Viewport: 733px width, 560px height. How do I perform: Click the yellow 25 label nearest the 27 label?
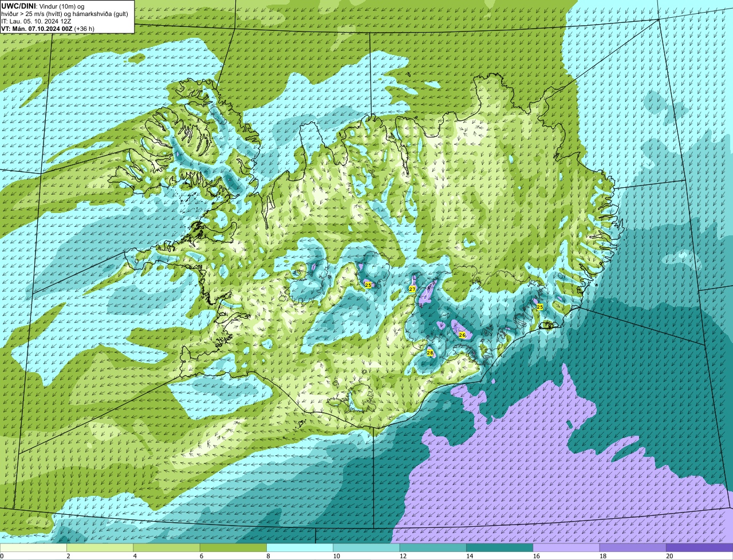click(368, 285)
